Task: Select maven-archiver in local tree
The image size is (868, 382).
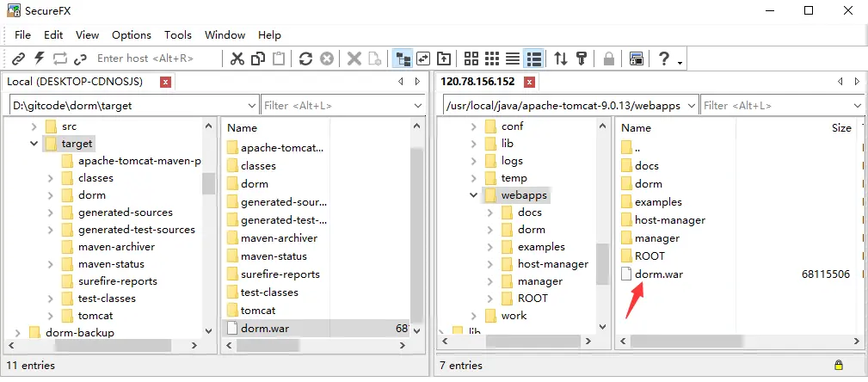Action: point(116,247)
